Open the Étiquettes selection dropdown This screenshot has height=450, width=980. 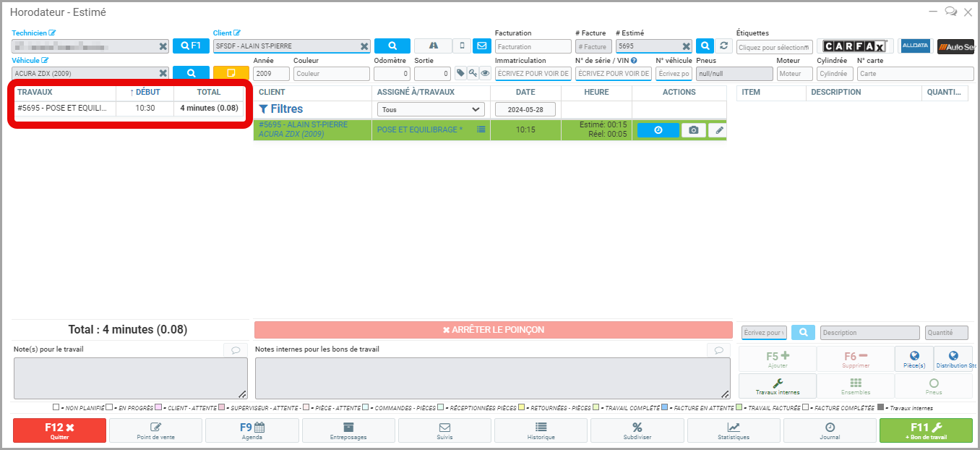[x=774, y=47]
